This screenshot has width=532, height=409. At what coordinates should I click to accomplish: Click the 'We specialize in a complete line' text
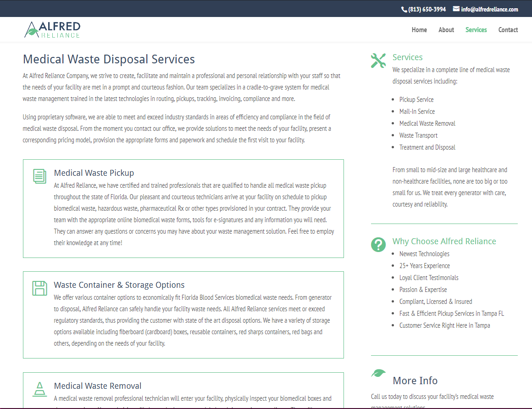451,75
